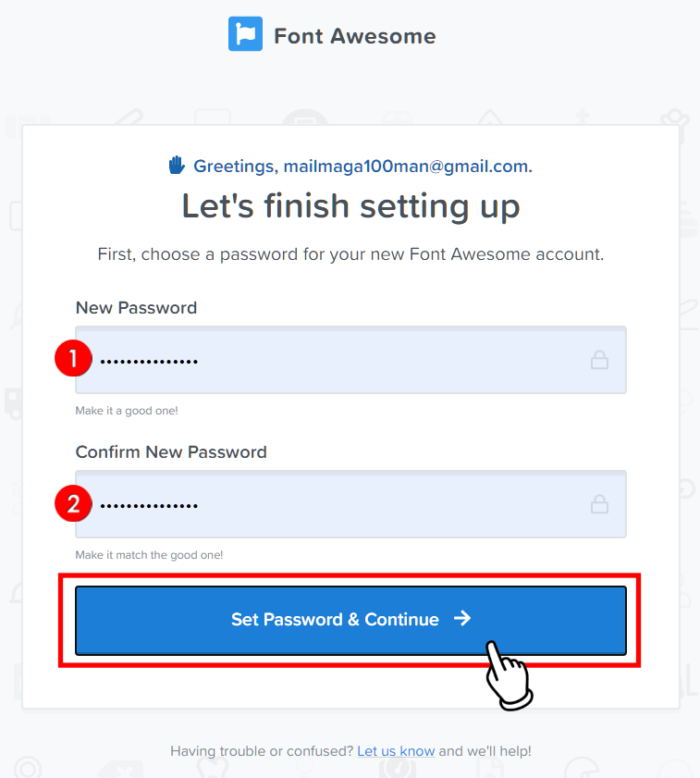Click the lock icon in Confirm Password field
This screenshot has width=700, height=778.
[x=599, y=504]
